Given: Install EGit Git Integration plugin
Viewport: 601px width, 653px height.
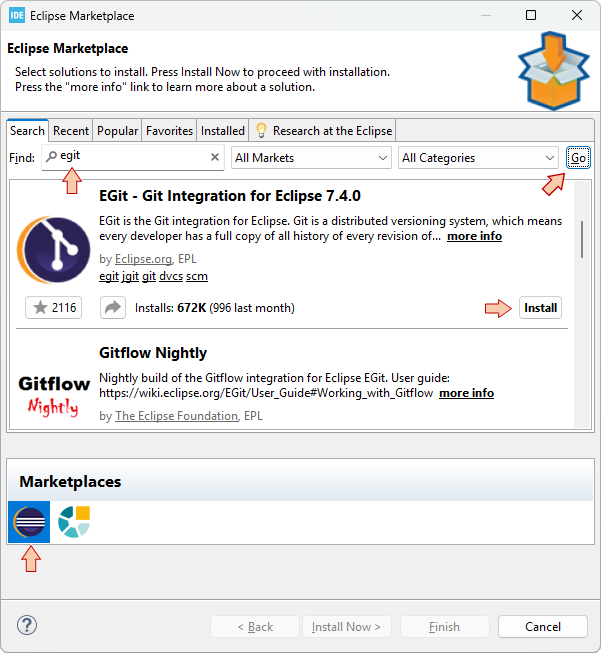Looking at the screenshot, I should [x=540, y=308].
